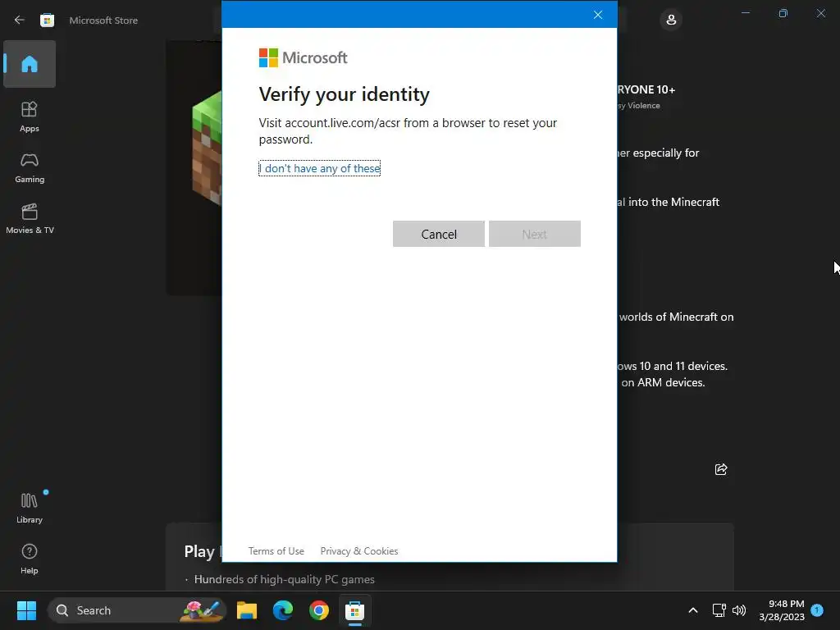Click the Microsoft logo in the dialog
The width and height of the screenshot is (840, 630).
[x=304, y=58]
